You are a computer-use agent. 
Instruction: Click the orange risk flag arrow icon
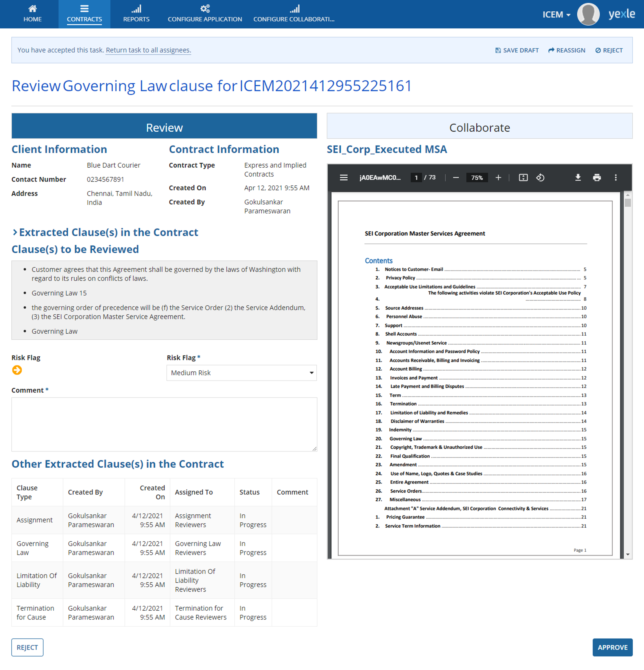(17, 370)
